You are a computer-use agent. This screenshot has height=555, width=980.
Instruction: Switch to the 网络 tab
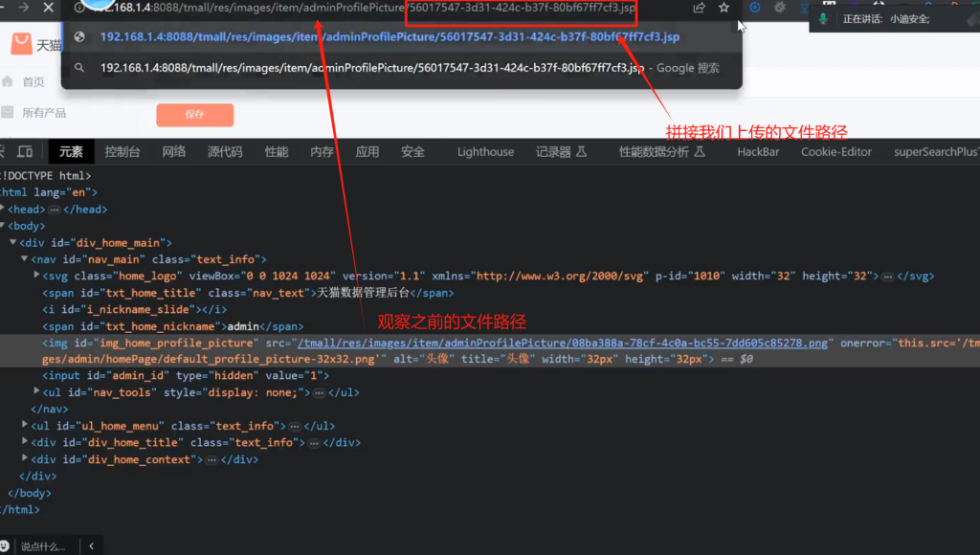pyautogui.click(x=174, y=152)
